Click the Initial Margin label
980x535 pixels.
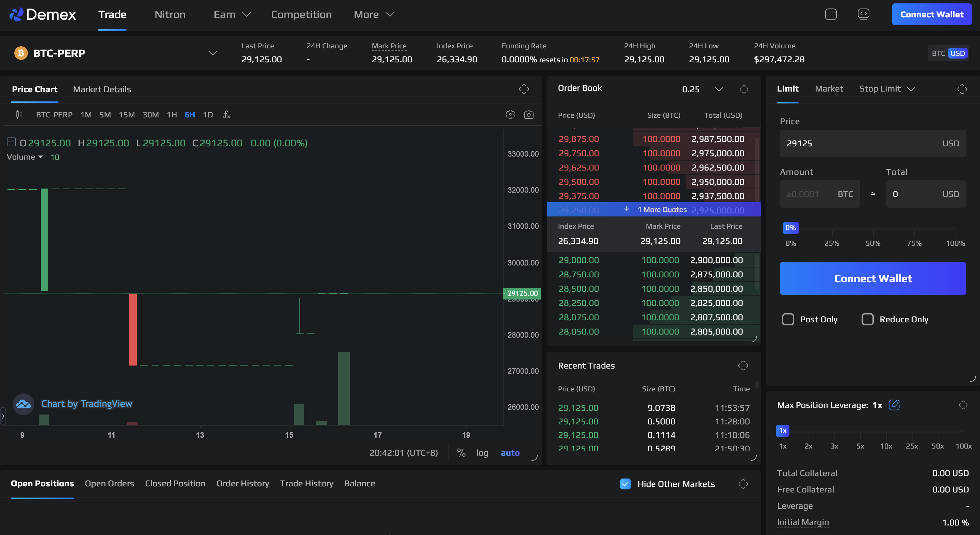pyautogui.click(x=802, y=522)
